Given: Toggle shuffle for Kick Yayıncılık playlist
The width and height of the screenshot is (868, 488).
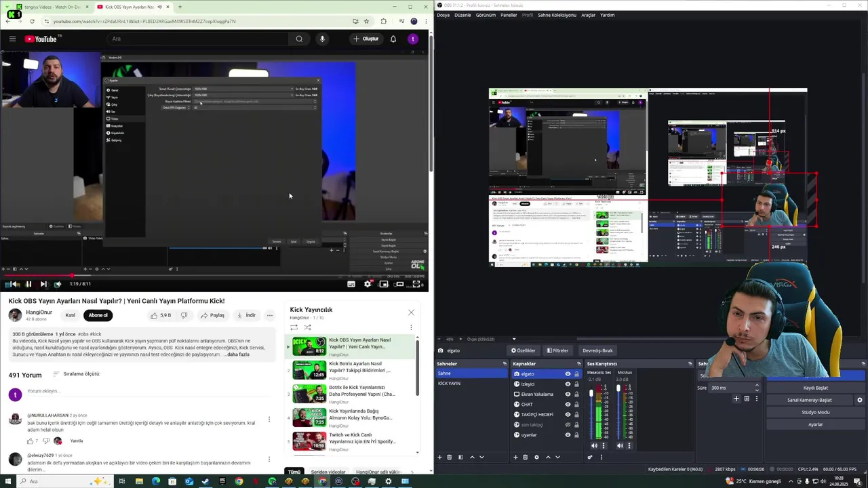Looking at the screenshot, I should pos(307,327).
